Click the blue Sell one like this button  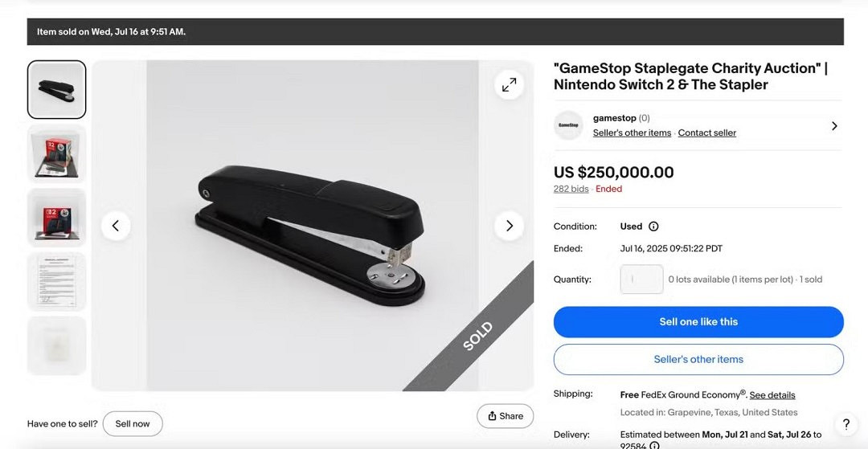pos(698,322)
